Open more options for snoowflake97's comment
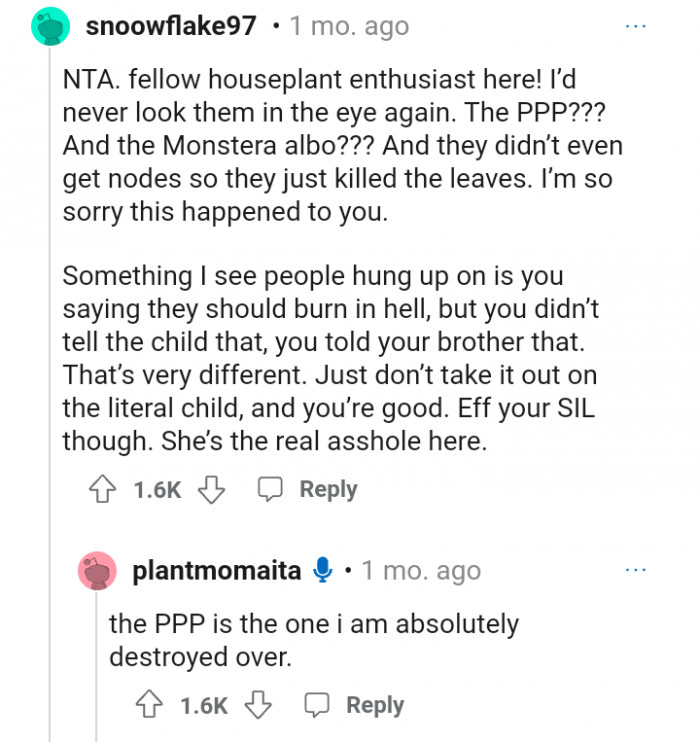This screenshot has width=700, height=742. point(636,26)
